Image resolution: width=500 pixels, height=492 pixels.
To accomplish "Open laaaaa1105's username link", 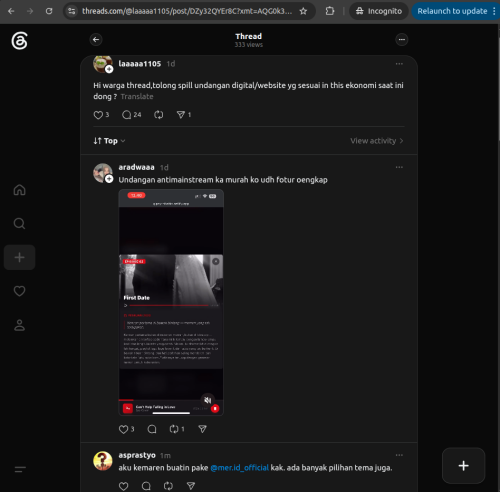I will click(140, 64).
